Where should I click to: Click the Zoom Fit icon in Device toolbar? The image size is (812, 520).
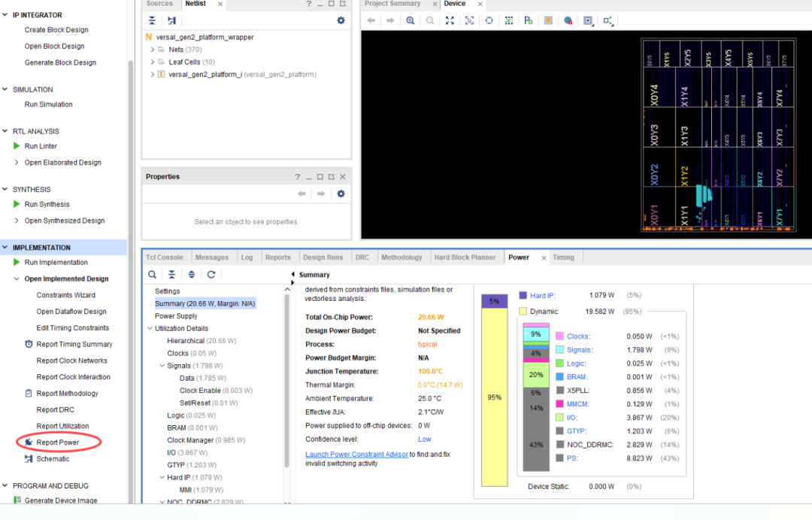450,21
